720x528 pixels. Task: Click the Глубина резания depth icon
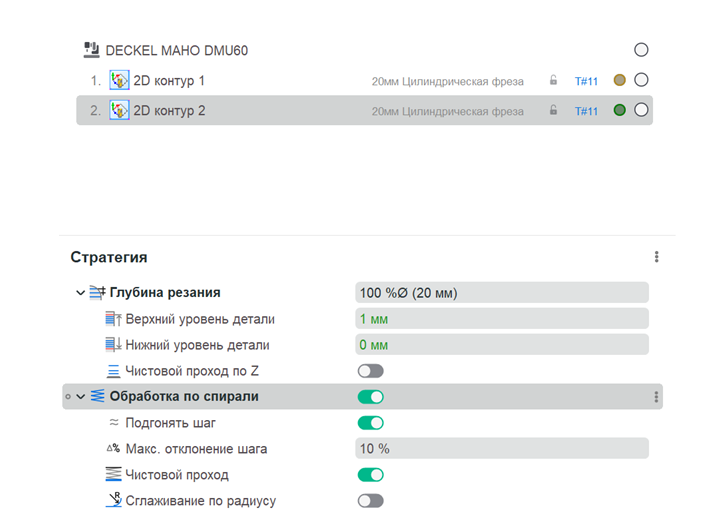(97, 292)
